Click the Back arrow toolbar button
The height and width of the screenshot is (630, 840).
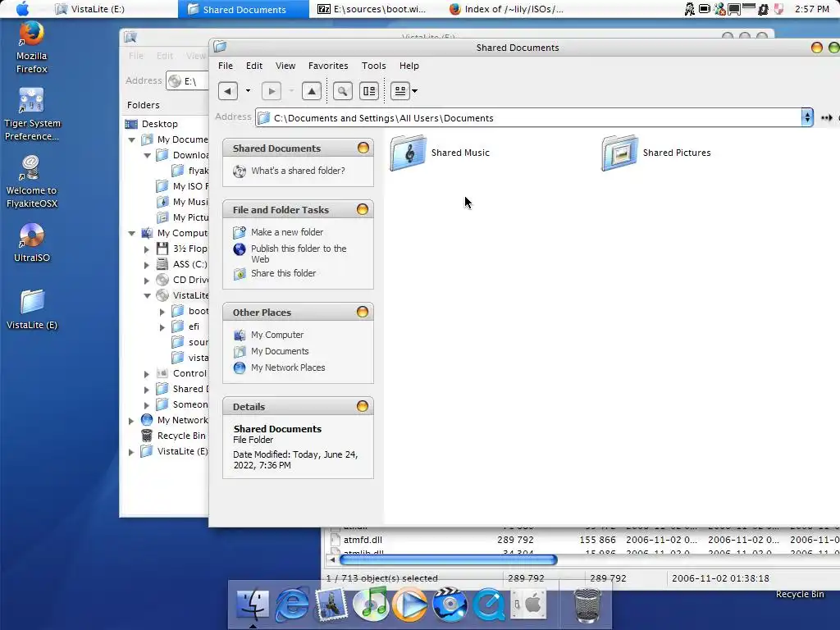tap(228, 91)
